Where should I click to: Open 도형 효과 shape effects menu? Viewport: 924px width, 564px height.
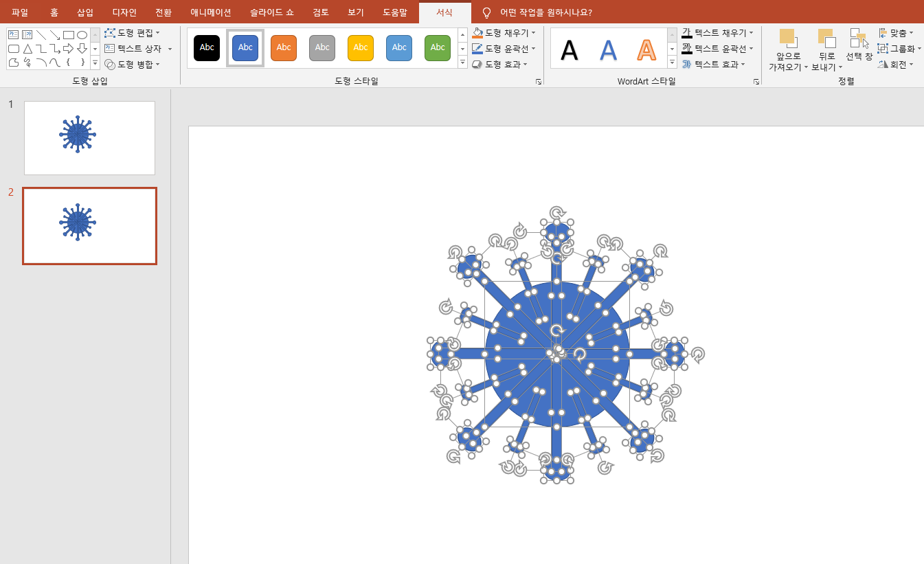[x=500, y=64]
